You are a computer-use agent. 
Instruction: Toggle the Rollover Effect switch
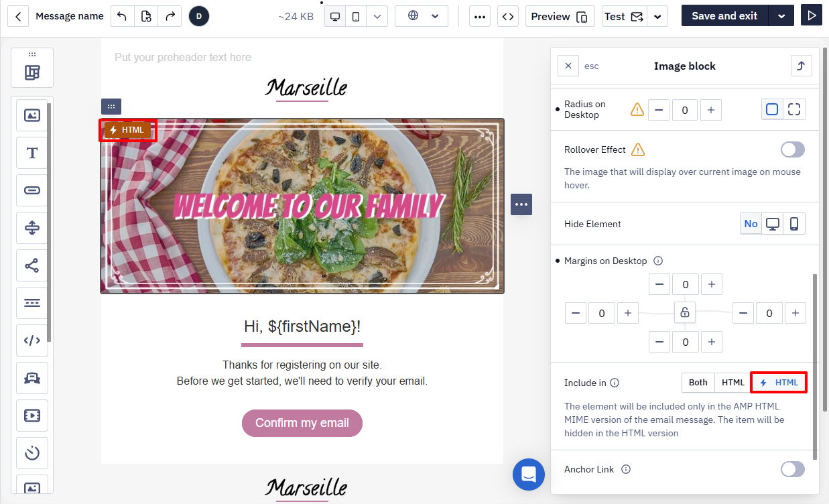point(793,149)
